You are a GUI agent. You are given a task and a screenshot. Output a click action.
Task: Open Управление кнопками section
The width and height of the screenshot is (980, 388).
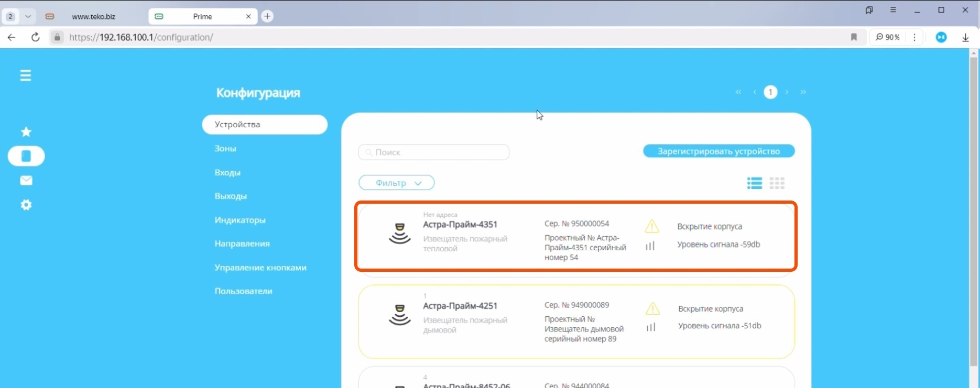[260, 268]
